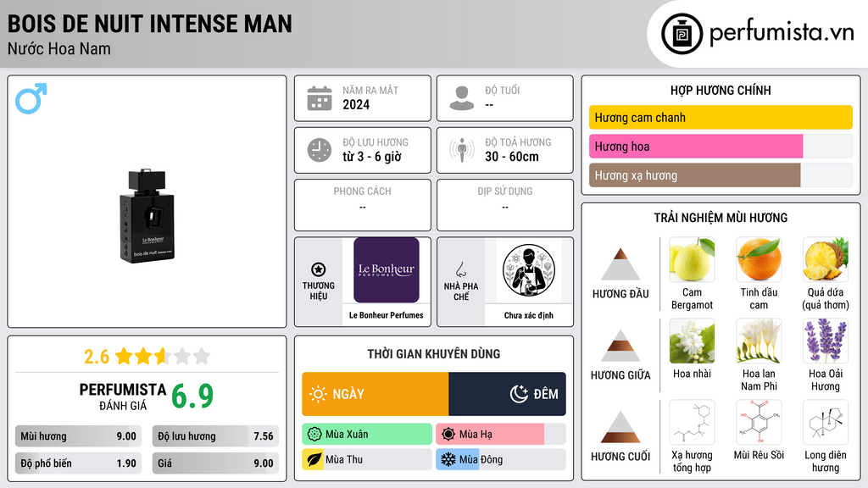Click the moon icon on Đêm bar
This screenshot has height=488, width=868.
519,394
